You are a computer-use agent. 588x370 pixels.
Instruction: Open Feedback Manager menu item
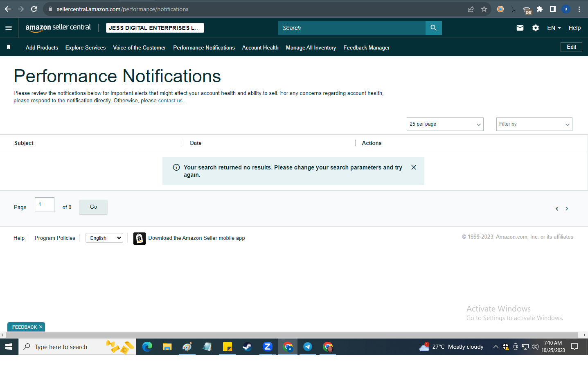point(367,47)
